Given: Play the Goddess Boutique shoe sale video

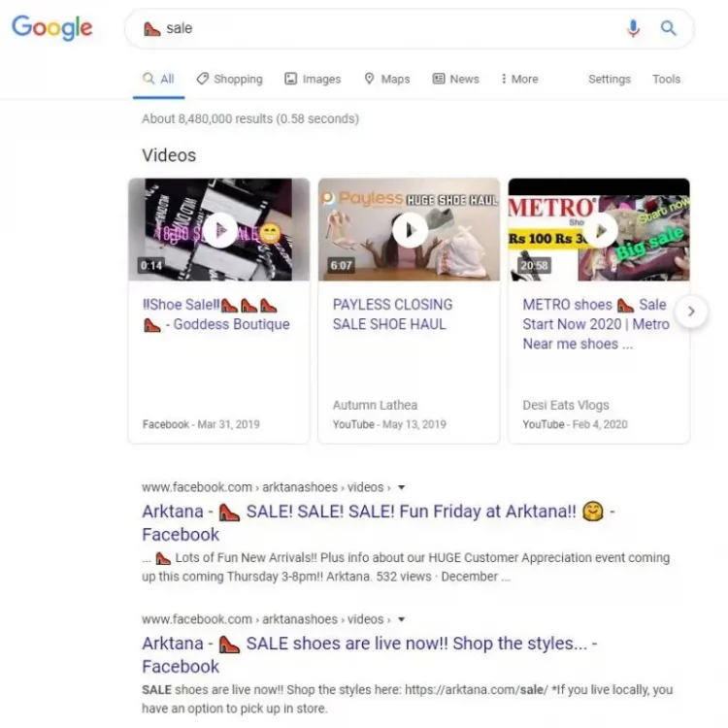Looking at the screenshot, I should tap(220, 230).
